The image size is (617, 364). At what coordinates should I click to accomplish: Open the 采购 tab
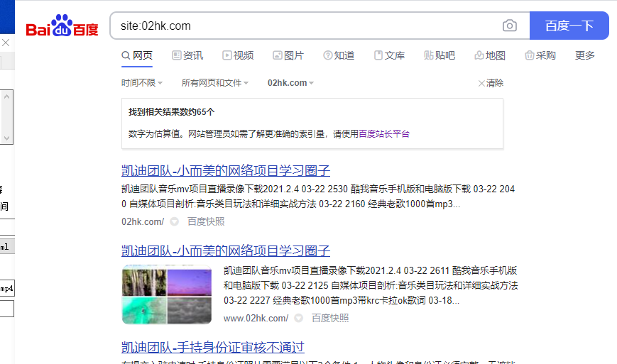coord(540,55)
